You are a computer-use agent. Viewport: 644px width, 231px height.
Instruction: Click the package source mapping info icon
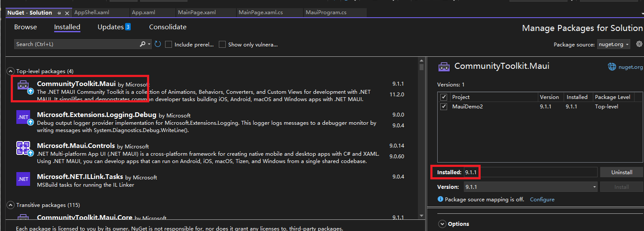[440, 199]
